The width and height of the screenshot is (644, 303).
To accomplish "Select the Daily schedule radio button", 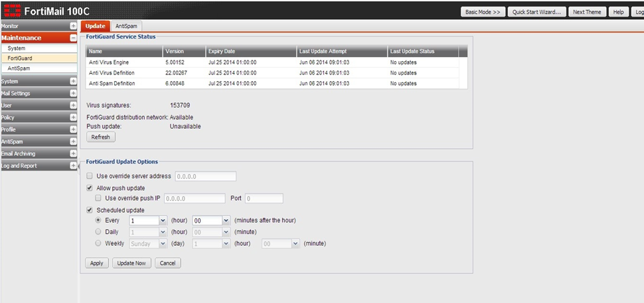I will [x=99, y=232].
